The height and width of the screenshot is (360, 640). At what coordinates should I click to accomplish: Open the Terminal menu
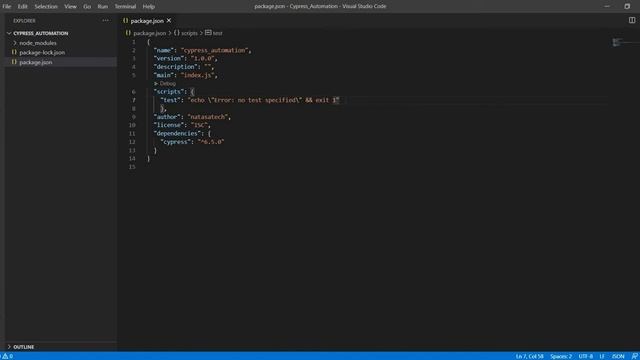[x=125, y=7]
